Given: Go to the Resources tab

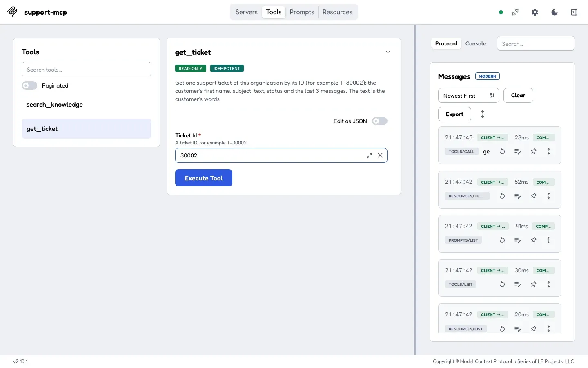Looking at the screenshot, I should 337,12.
